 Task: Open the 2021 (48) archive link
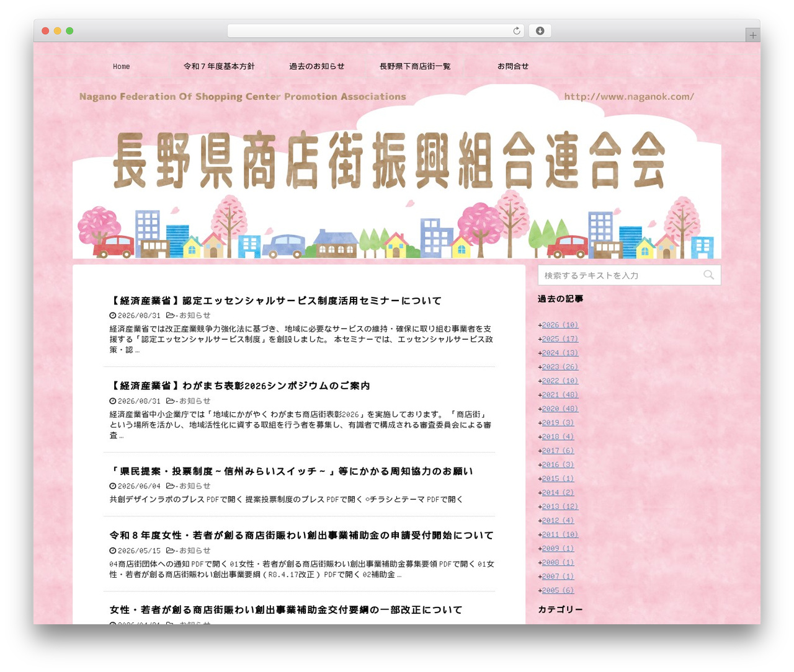pos(560,395)
